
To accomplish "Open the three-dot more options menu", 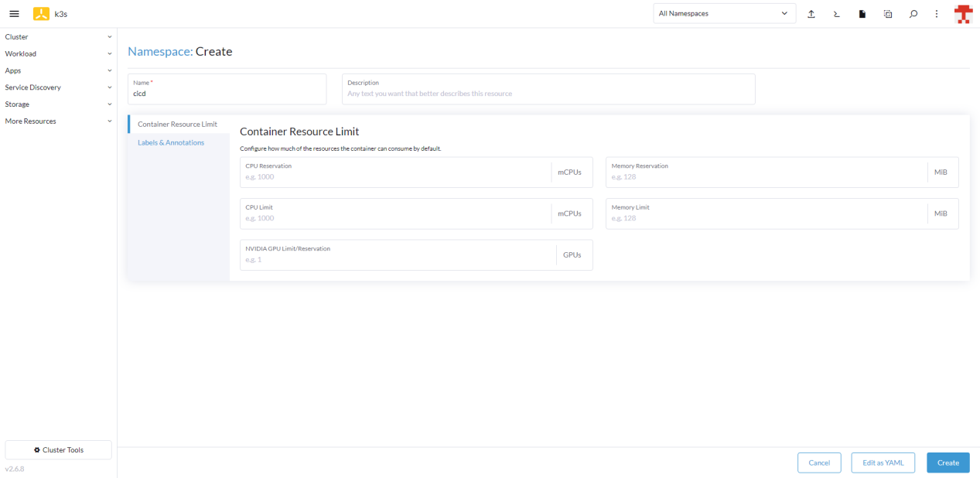I will [937, 14].
